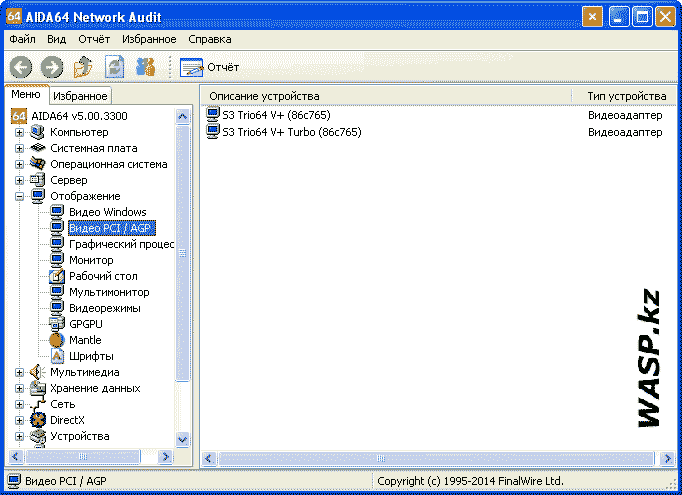Image resolution: width=682 pixels, height=495 pixels.
Task: Expand the Устройства tree node
Action: pos(19,436)
